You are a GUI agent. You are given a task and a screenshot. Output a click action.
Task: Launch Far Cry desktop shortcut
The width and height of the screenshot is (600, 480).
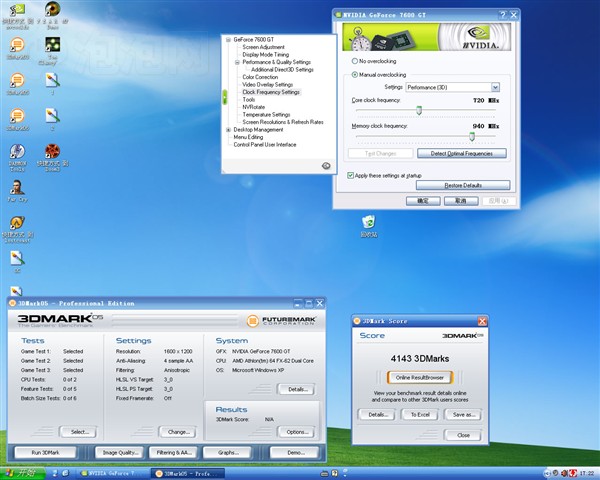click(x=17, y=187)
